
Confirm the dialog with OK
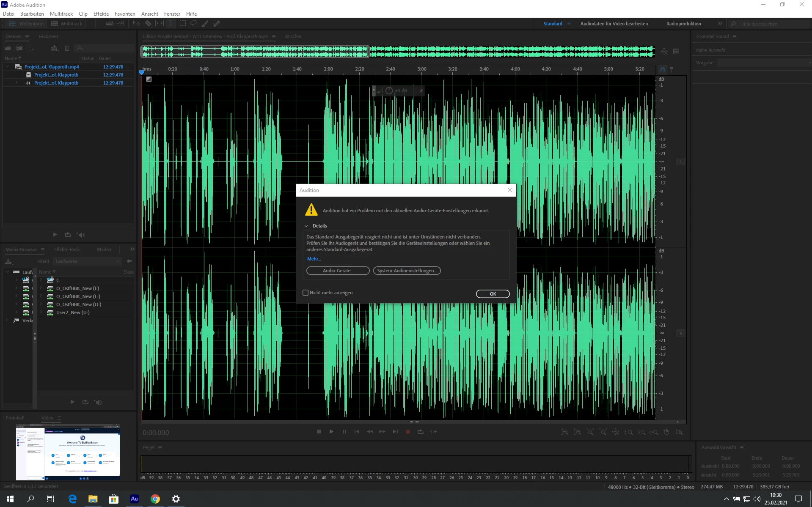pyautogui.click(x=493, y=294)
